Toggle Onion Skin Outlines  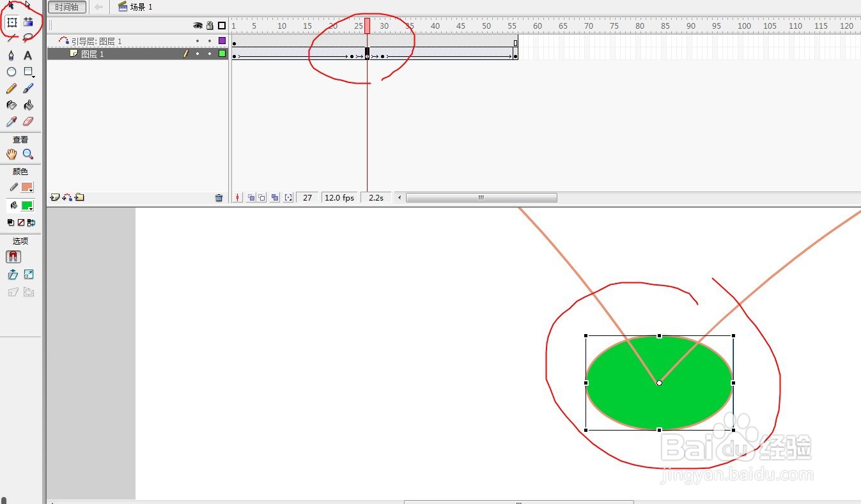click(x=262, y=197)
